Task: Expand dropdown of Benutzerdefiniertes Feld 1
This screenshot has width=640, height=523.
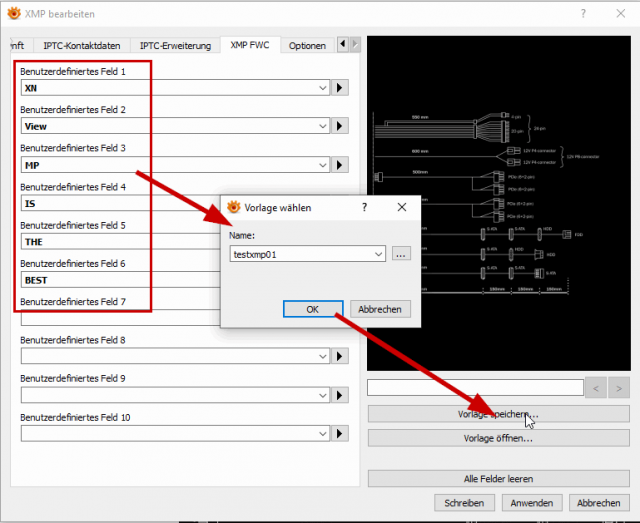Action: (322, 88)
